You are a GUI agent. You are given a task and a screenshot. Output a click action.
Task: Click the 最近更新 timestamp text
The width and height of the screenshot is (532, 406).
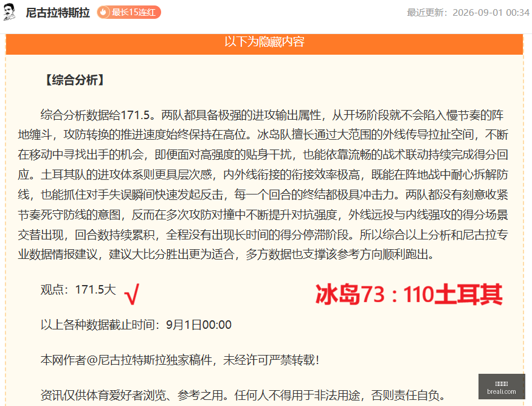tap(468, 13)
